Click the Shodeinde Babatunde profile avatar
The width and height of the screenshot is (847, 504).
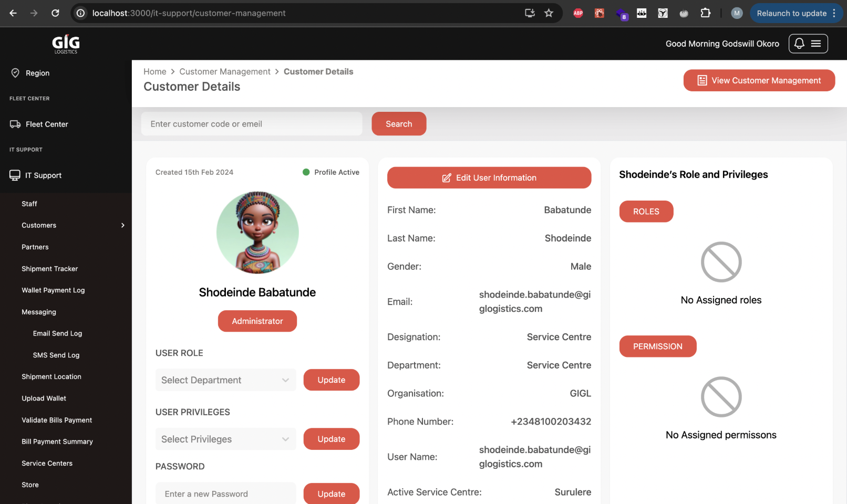tap(257, 233)
